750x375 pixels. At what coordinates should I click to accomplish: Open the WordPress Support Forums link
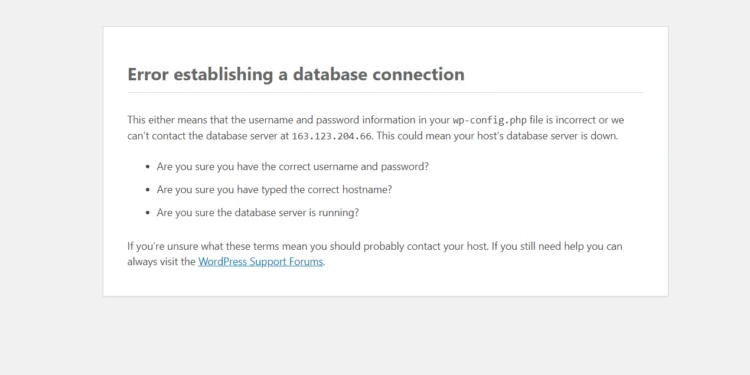[261, 262]
